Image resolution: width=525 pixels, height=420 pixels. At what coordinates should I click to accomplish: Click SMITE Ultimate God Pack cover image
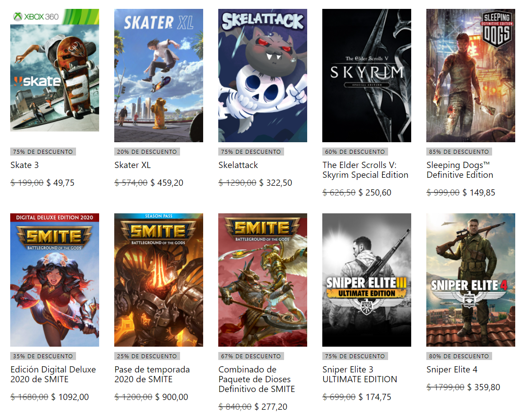click(263, 280)
